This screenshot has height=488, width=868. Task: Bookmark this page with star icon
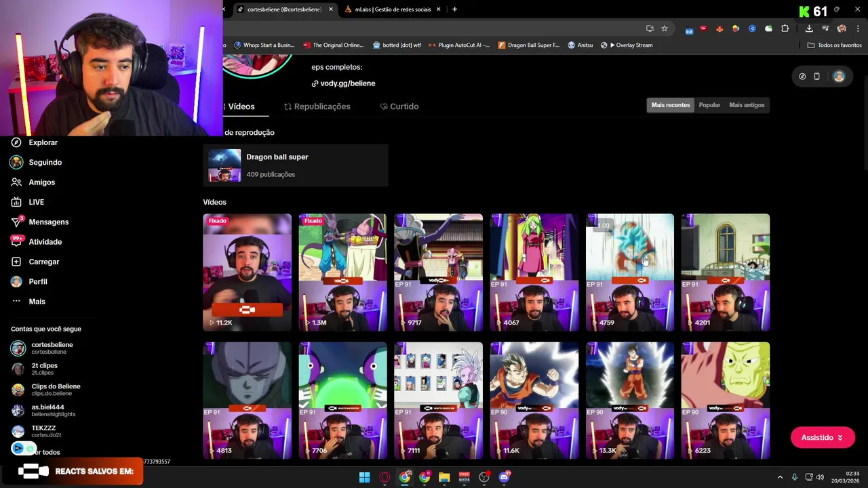pyautogui.click(x=665, y=28)
